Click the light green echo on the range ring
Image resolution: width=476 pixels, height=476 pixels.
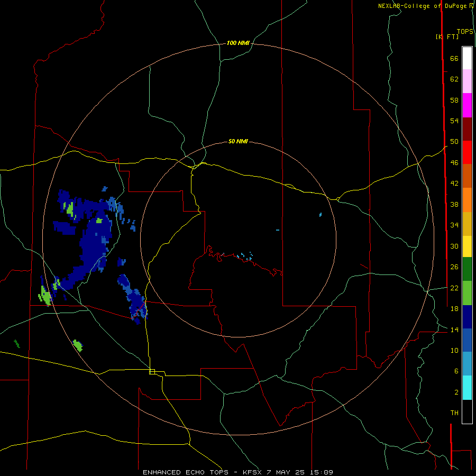(x=45, y=295)
